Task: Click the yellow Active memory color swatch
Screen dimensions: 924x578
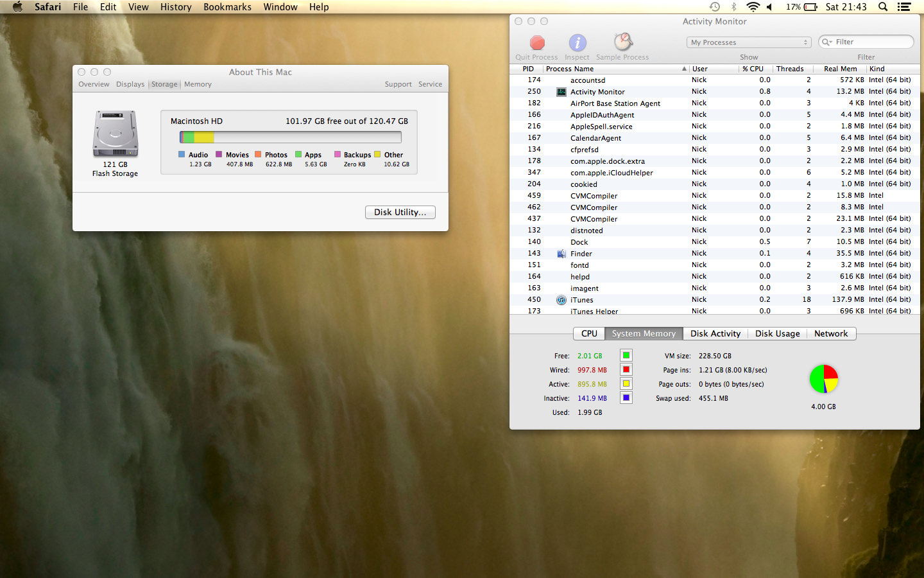Action: [x=626, y=383]
